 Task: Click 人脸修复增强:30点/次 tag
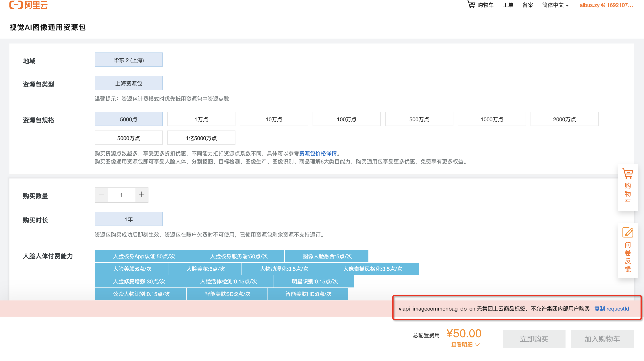coord(139,281)
